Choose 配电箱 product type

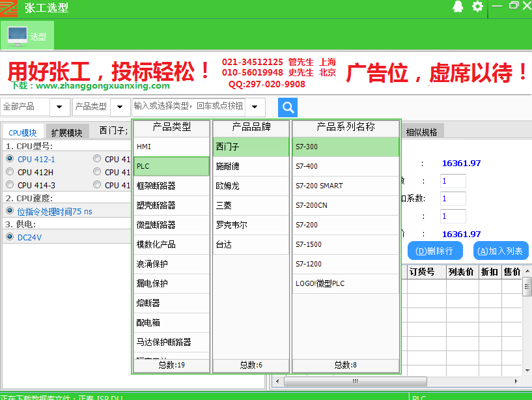(172, 322)
